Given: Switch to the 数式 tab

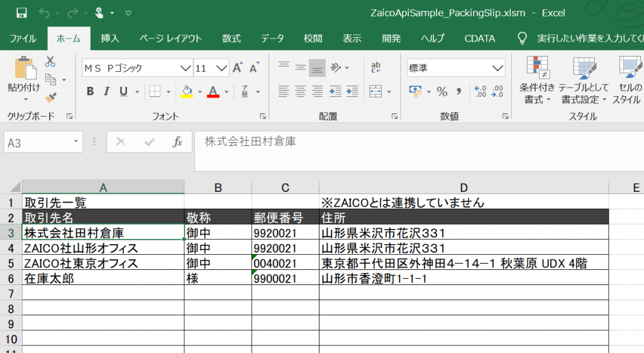Looking at the screenshot, I should (x=231, y=38).
